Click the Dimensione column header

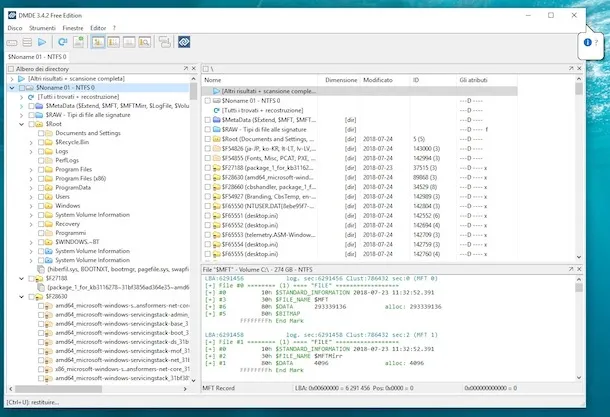point(340,79)
